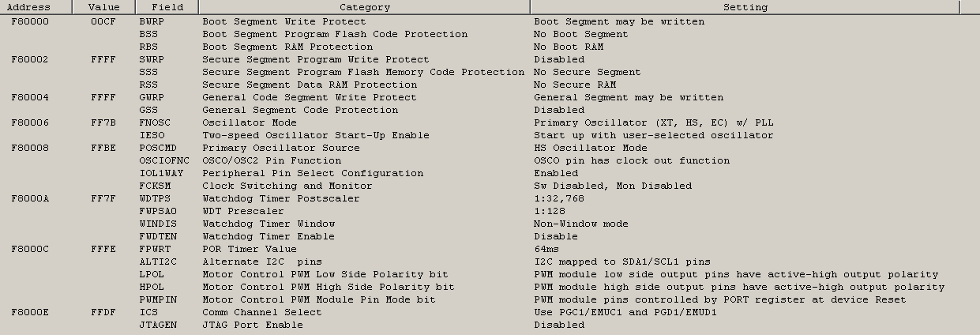Viewport: 980px width, 335px height.
Task: Click the Category column header
Action: (364, 7)
